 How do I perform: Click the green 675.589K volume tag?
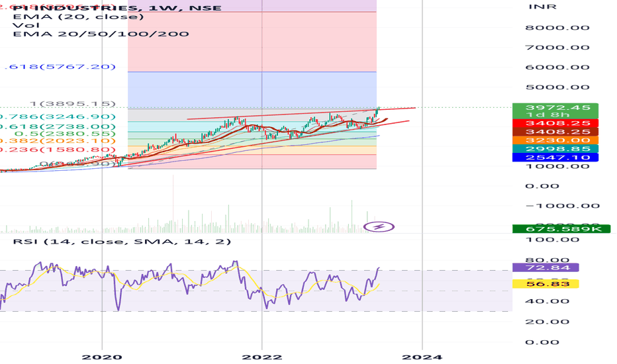[561, 228]
